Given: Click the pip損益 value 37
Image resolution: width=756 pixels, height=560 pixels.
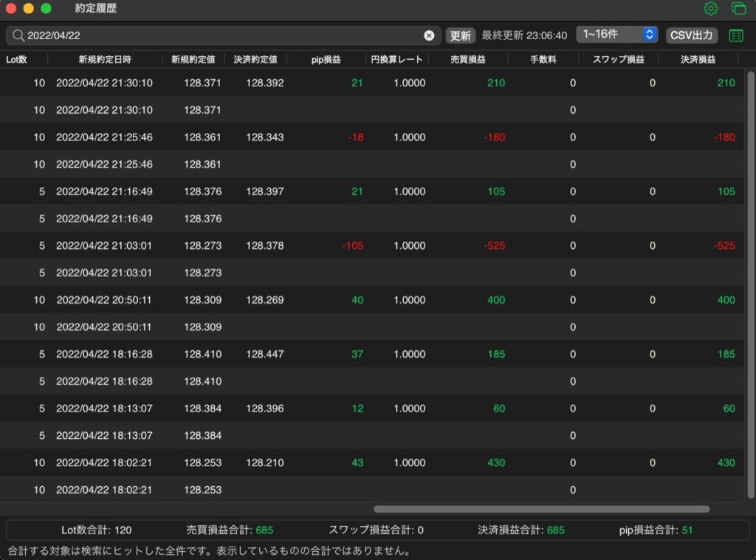Looking at the screenshot, I should coord(357,354).
